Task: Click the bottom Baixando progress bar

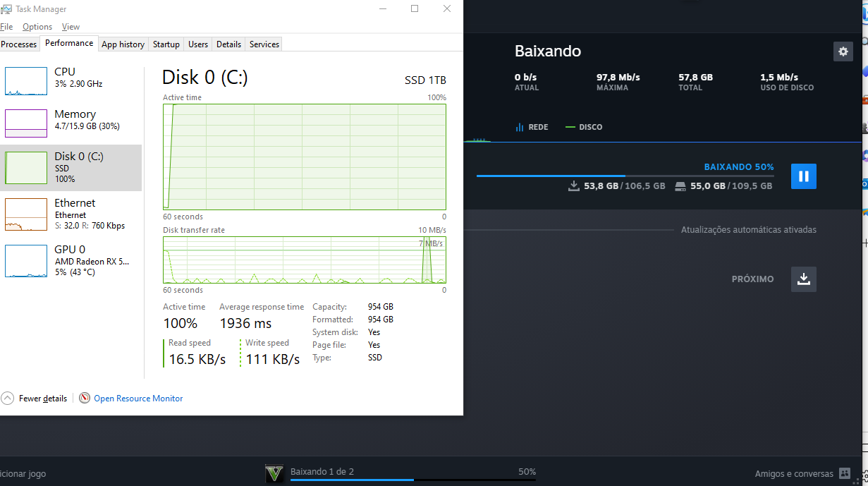Action: tap(413, 480)
